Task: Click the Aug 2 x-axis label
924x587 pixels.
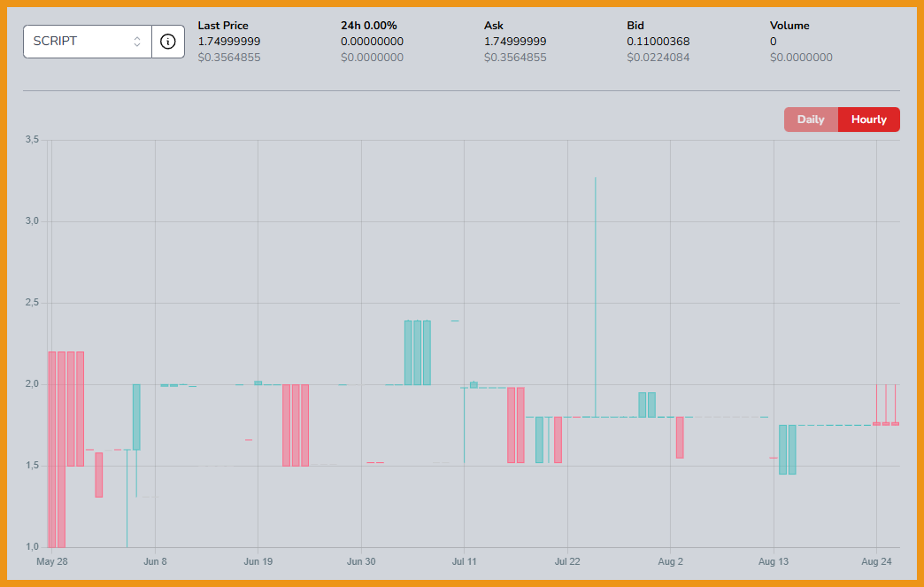Action: 671,561
